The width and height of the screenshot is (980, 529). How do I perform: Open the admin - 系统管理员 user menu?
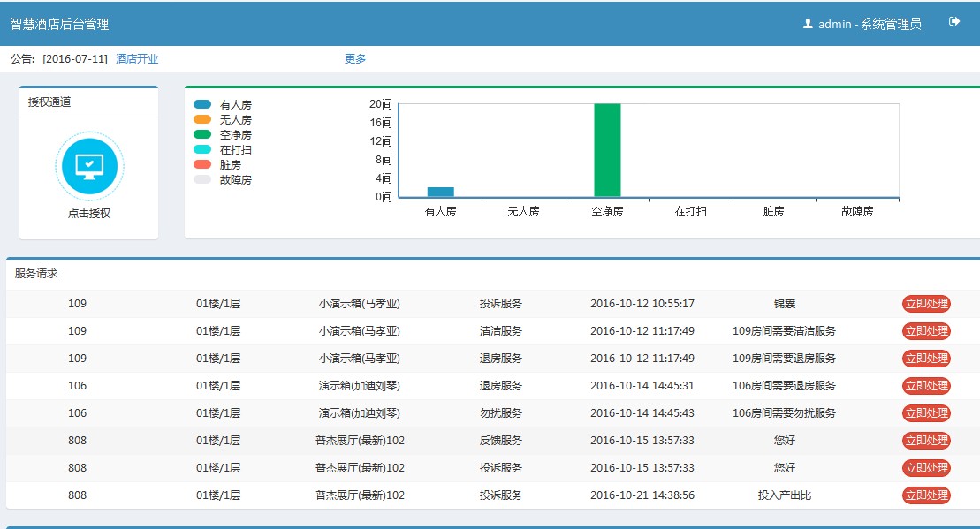pos(870,24)
